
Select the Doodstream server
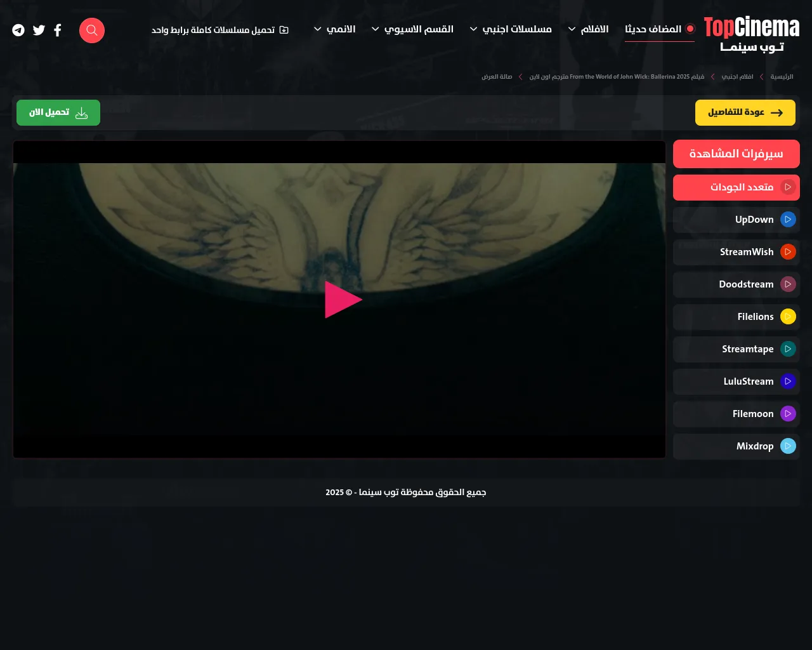click(x=737, y=284)
